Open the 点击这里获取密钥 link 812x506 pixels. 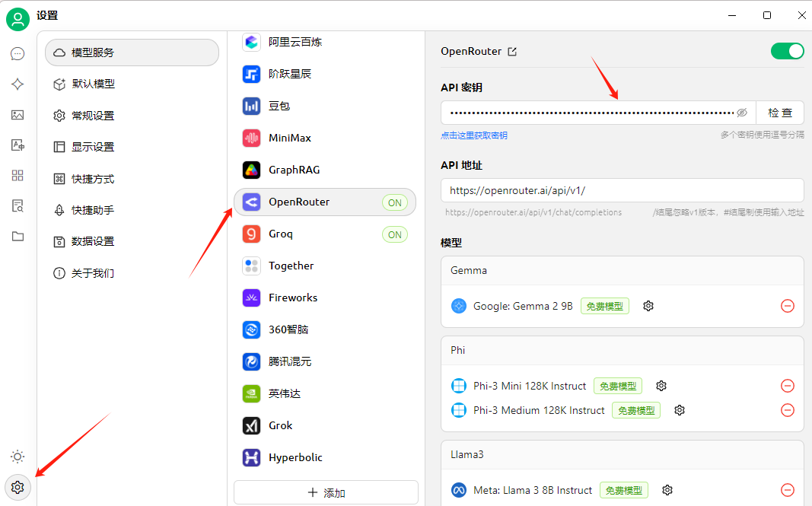[x=474, y=135]
